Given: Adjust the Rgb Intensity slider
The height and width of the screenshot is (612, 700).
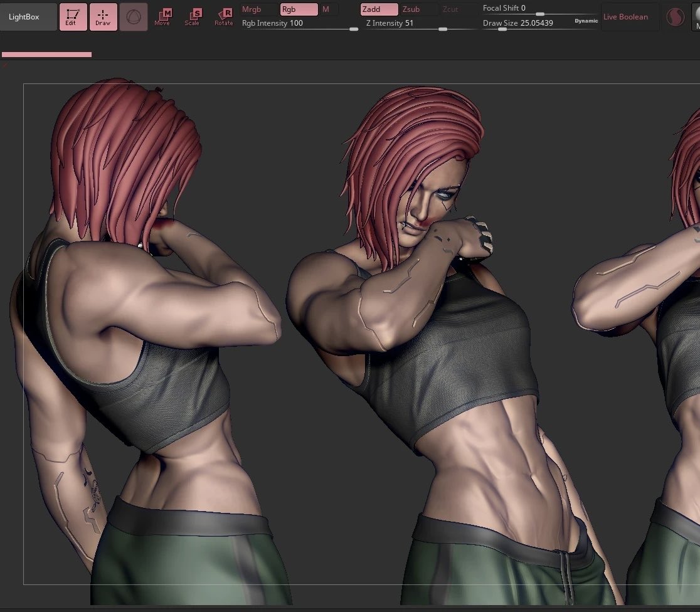Looking at the screenshot, I should pyautogui.click(x=299, y=24).
